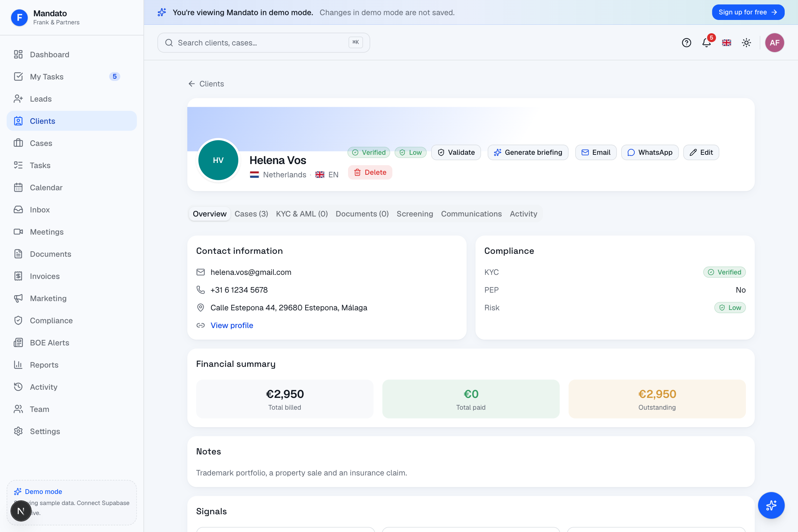Click the phone number +31 6 1234 5678
This screenshot has height=532, width=798.
tap(239, 290)
